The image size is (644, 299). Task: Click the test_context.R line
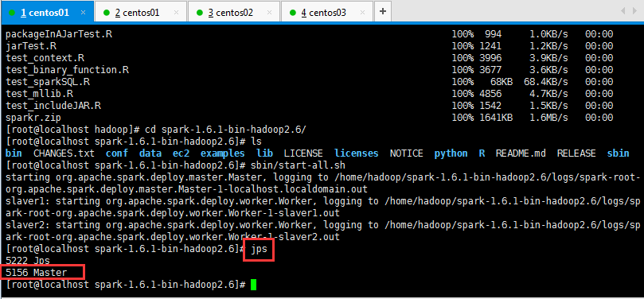pyautogui.click(x=45, y=58)
